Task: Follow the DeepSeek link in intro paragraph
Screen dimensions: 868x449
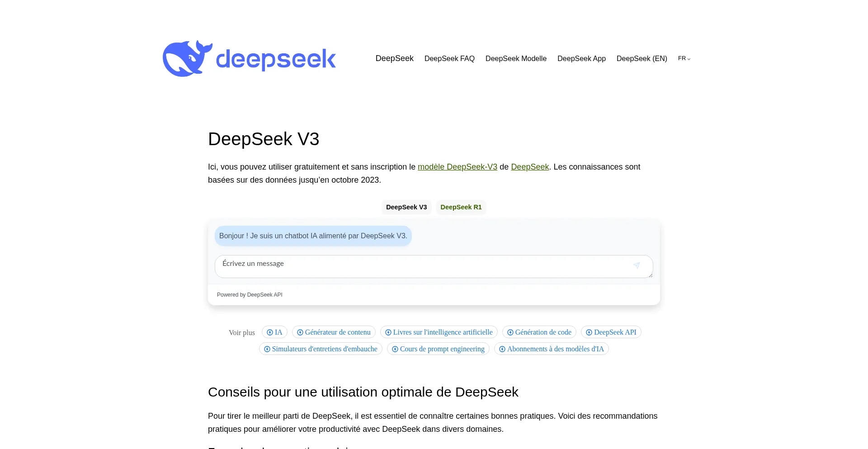Action: [x=530, y=167]
